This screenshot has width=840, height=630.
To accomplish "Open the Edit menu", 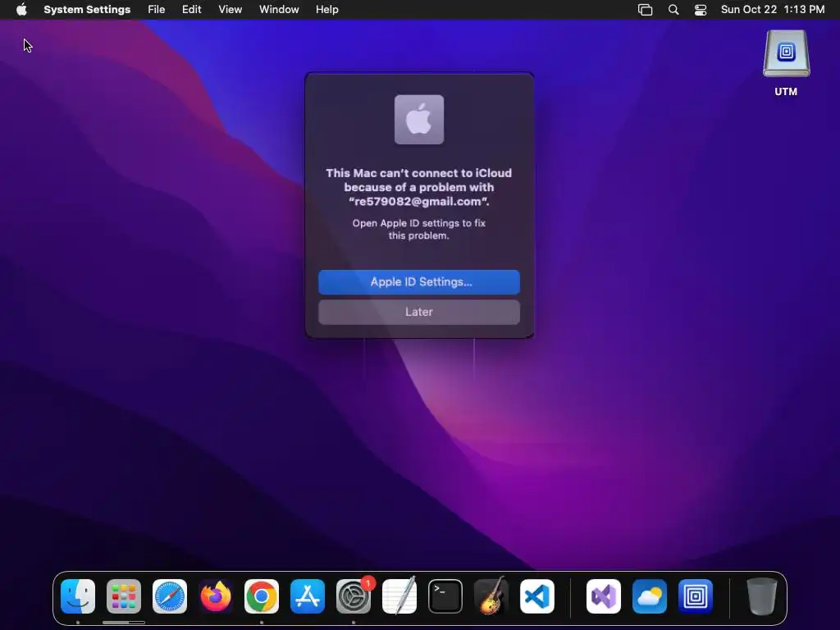I will (x=191, y=10).
